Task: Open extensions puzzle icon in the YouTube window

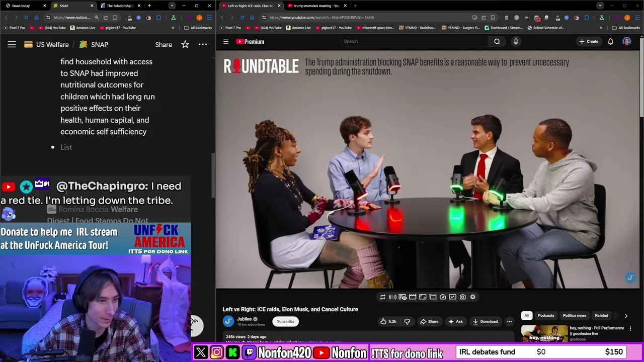Action: [587, 18]
